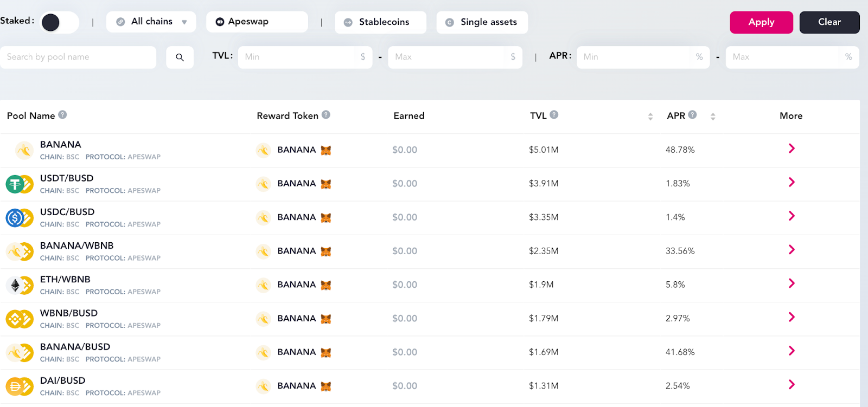
Task: Click the 48.78% APR value
Action: tap(680, 150)
